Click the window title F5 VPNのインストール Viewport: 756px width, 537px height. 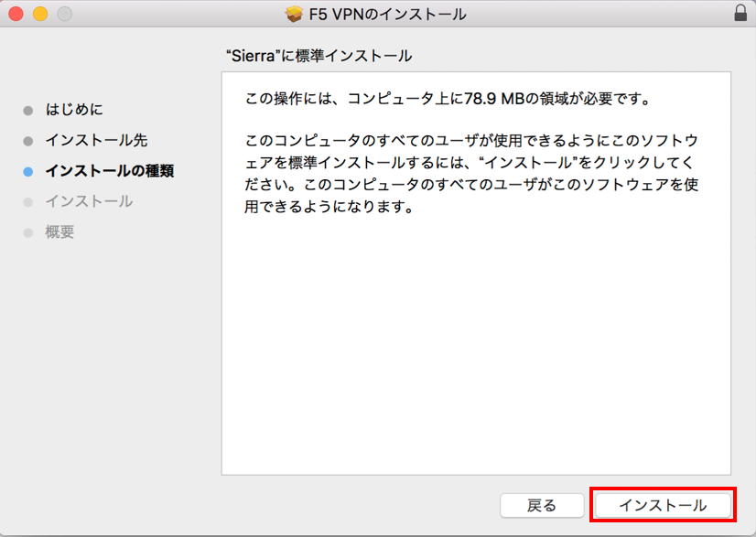tap(388, 14)
